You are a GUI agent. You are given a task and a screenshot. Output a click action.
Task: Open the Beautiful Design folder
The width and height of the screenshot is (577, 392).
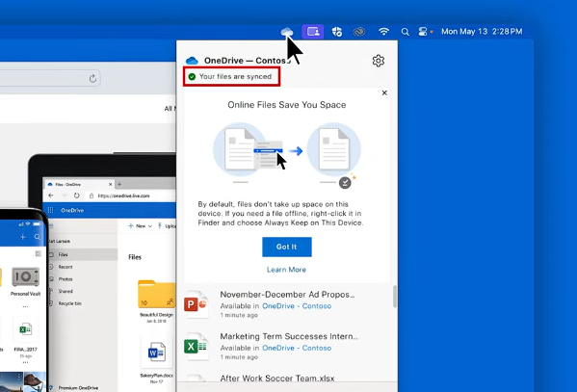[156, 294]
